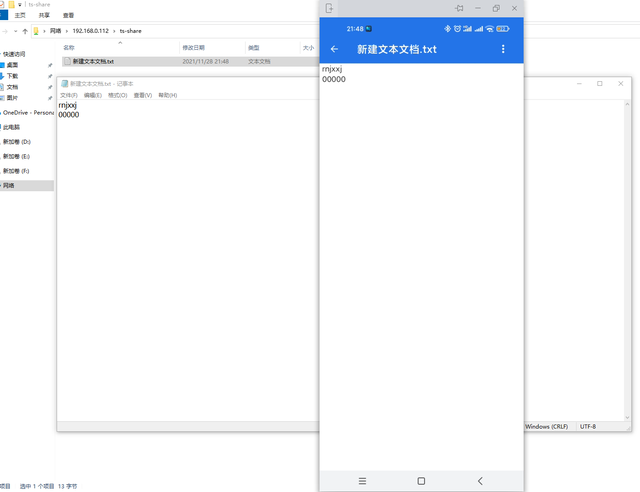This screenshot has width=640, height=492.
Task: Open the Notepad 格式(O) menu
Action: click(118, 95)
